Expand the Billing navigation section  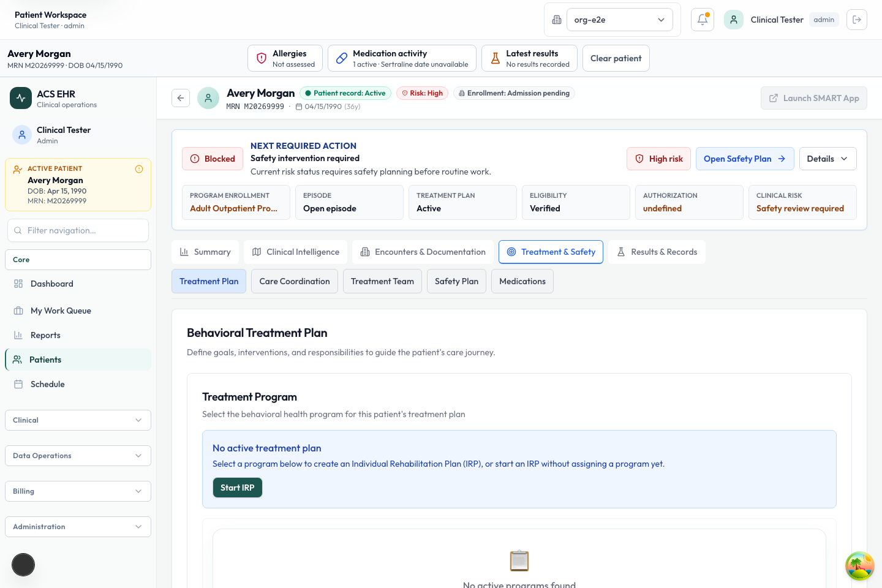78,491
